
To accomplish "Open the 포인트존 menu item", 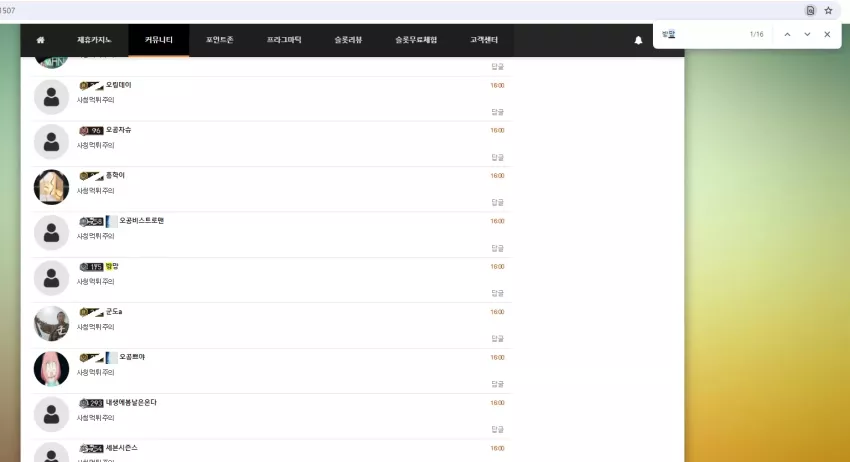I will click(x=220, y=40).
